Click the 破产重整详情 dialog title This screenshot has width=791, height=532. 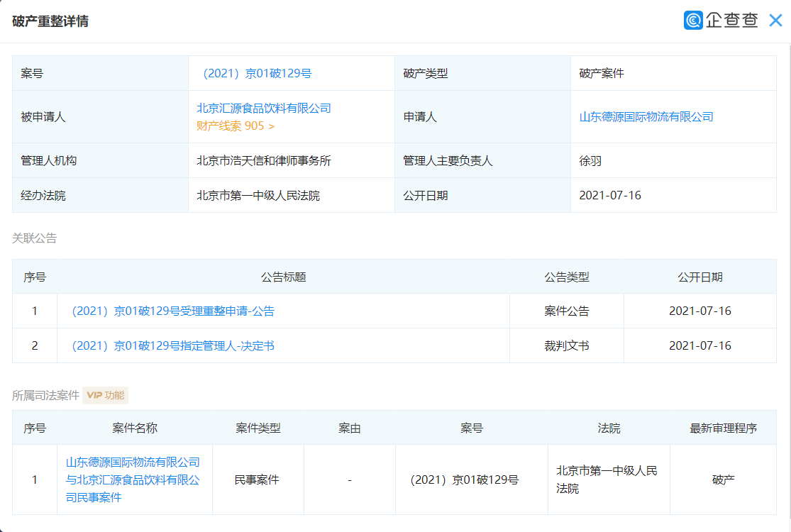[50, 21]
